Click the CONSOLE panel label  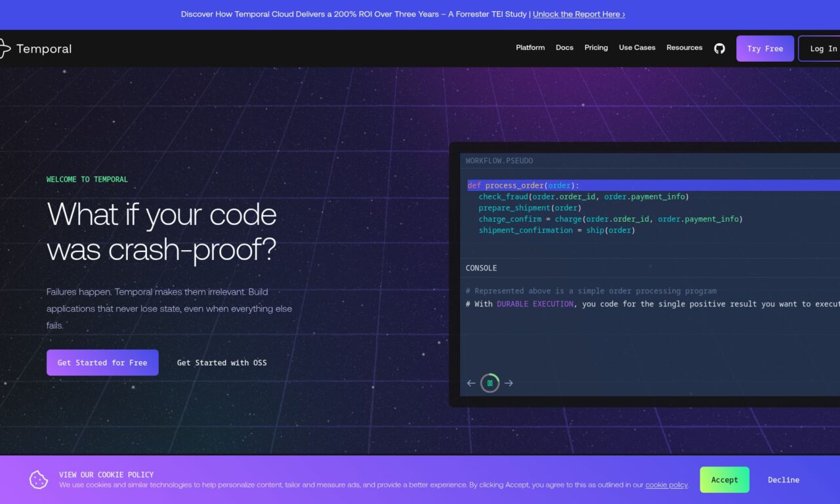481,268
